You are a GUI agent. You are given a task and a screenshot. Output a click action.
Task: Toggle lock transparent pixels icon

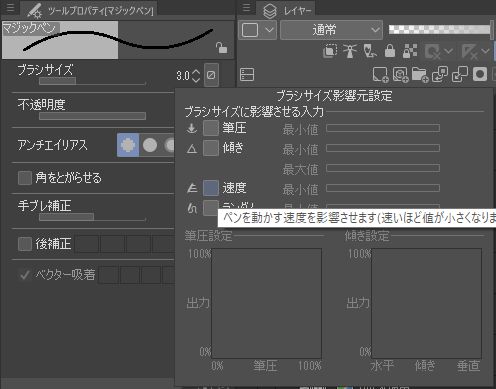point(410,51)
